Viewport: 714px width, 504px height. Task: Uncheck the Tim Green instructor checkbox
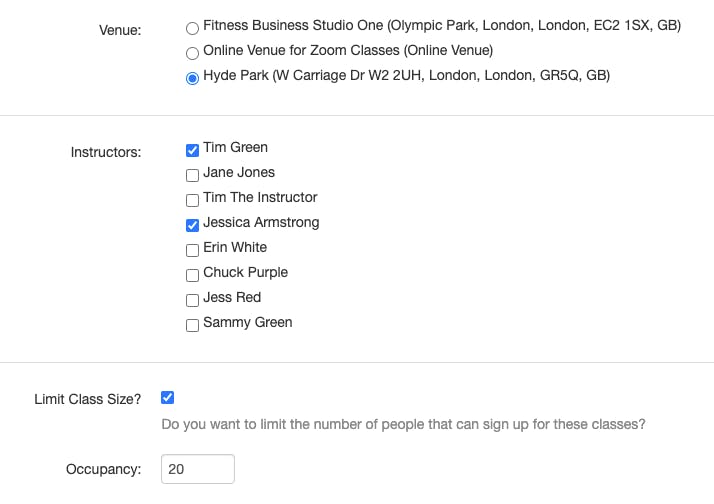[192, 150]
